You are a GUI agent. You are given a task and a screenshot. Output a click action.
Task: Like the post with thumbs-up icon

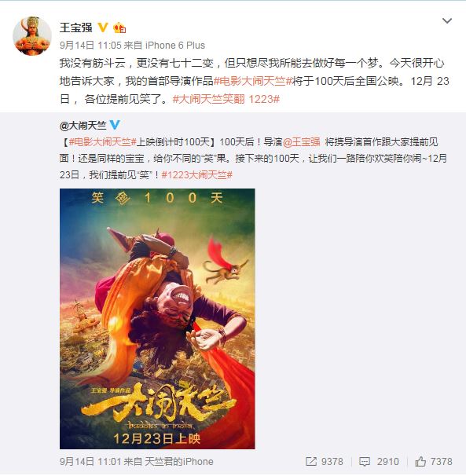click(x=420, y=461)
